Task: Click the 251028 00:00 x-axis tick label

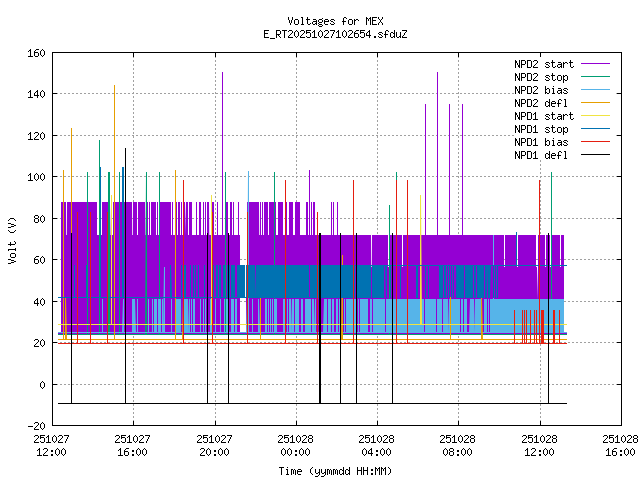Action: coord(297,445)
